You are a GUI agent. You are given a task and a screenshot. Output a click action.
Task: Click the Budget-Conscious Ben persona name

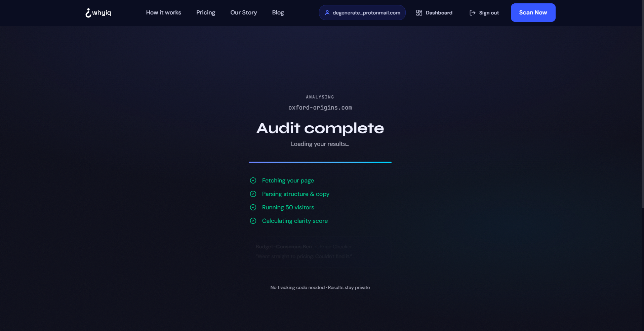pos(284,247)
